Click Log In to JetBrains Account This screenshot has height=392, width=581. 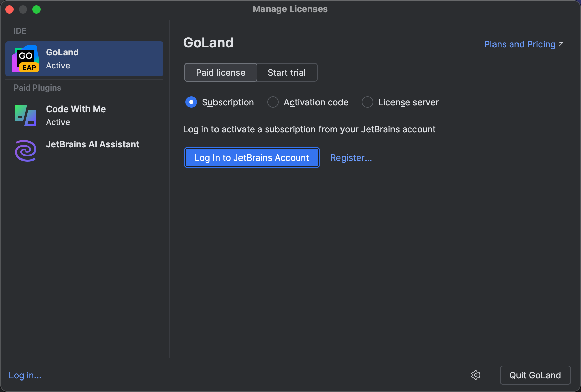tap(251, 157)
